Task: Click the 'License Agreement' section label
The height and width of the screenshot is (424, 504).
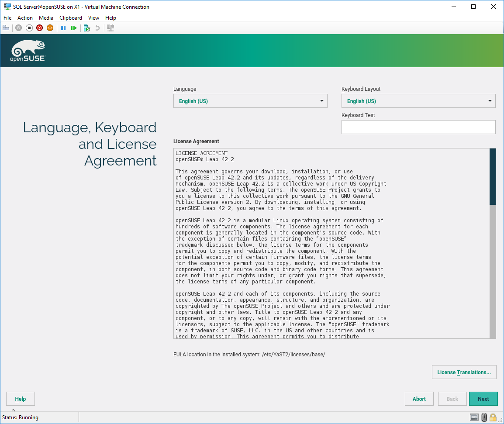Action: coord(196,141)
